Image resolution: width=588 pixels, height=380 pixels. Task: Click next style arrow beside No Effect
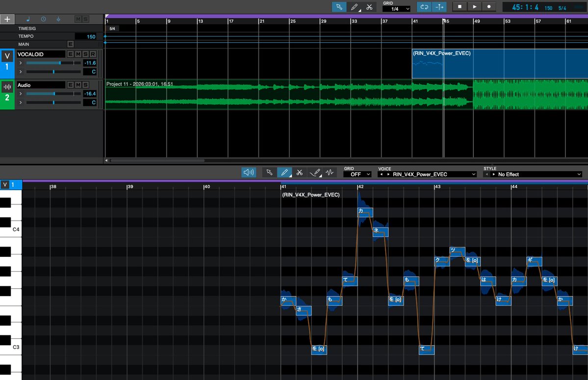tap(493, 174)
